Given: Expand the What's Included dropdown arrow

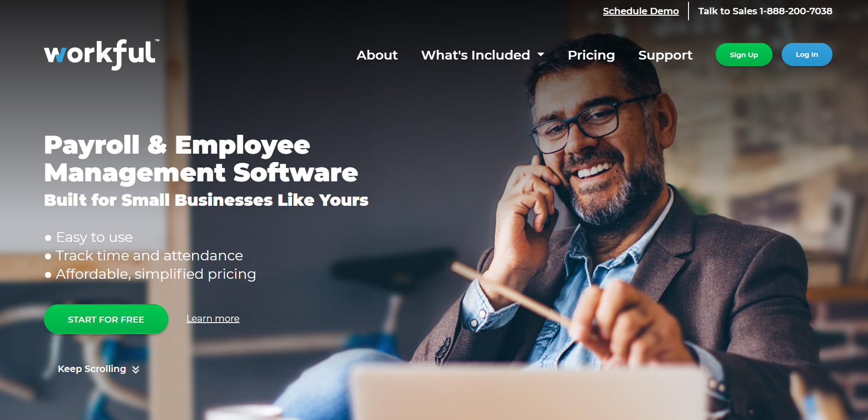Looking at the screenshot, I should pos(541,55).
